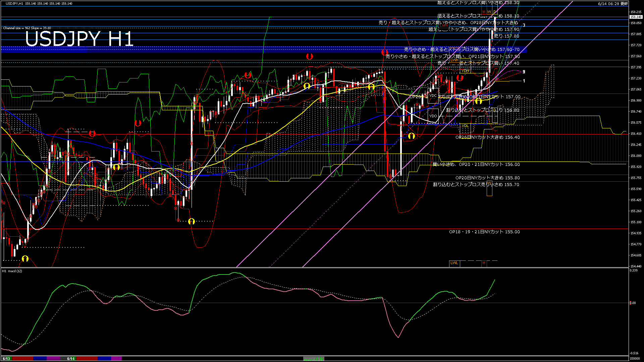644x362 pixels.
Task: Click the 157.60-70 blue band label
Action: click(x=462, y=50)
